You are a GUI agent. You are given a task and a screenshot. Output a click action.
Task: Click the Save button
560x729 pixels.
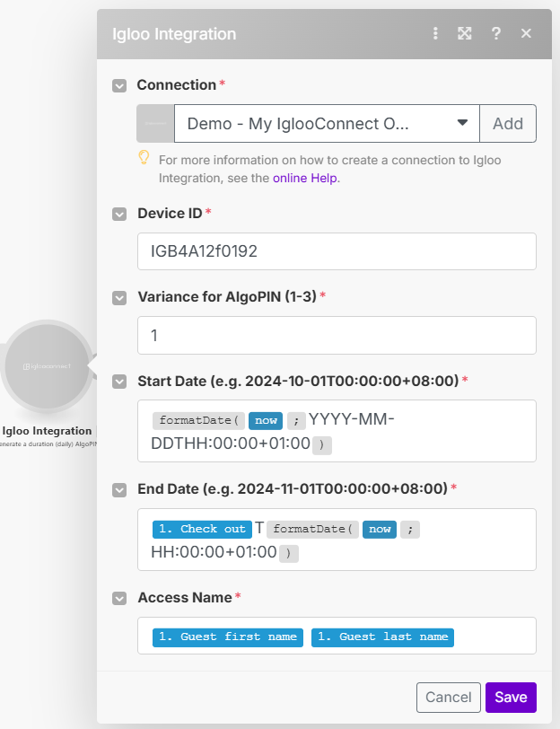tap(511, 698)
